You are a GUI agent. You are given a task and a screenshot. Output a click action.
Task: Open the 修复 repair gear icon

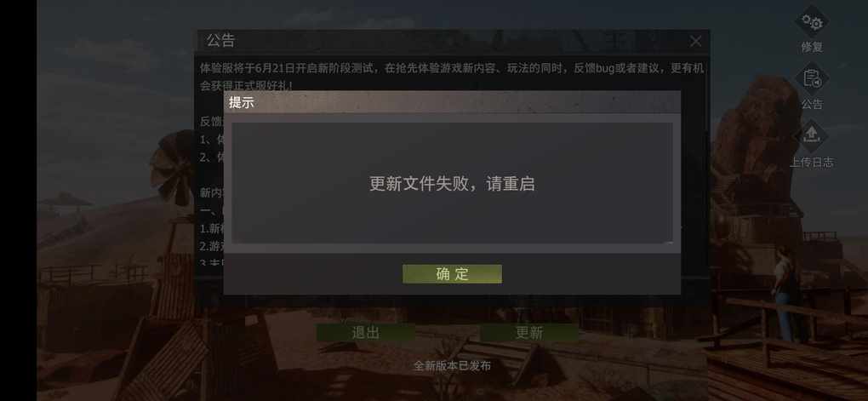coord(812,22)
